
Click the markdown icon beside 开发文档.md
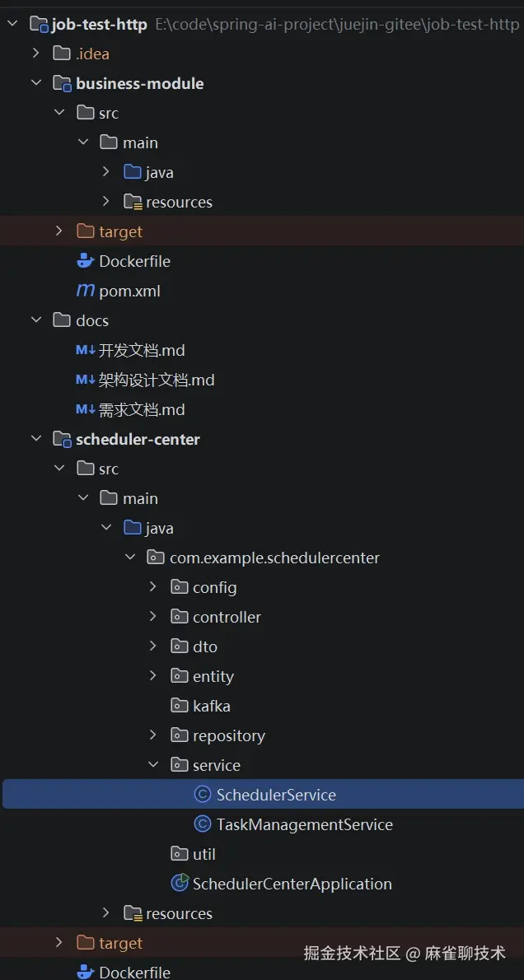coord(86,350)
